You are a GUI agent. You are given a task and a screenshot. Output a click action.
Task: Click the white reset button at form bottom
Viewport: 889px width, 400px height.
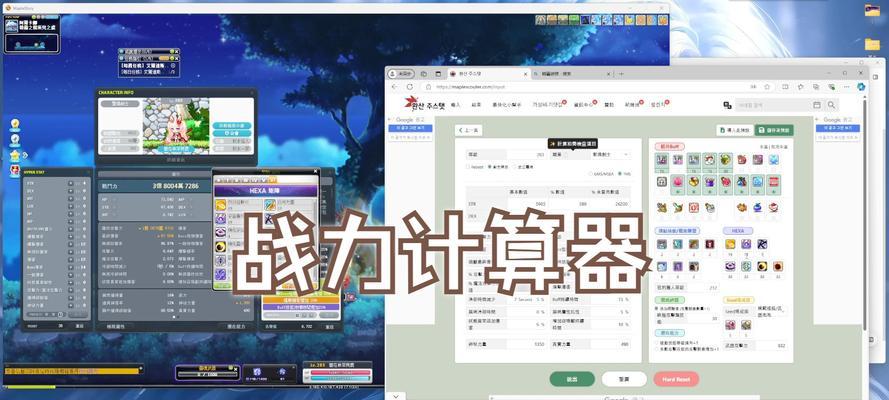pyautogui.click(x=624, y=379)
